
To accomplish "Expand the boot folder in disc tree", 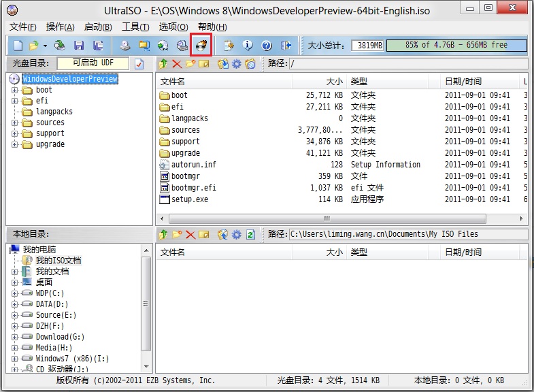I will [x=15, y=91].
